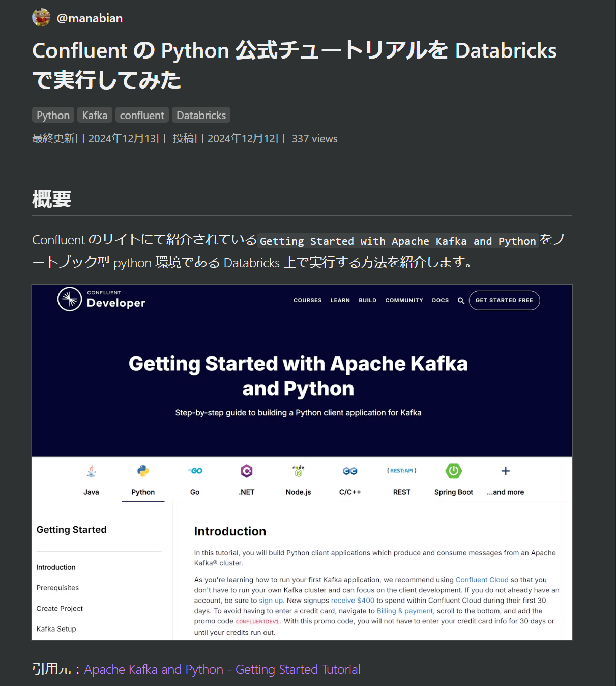This screenshot has width=616, height=686.
Task: Select the REST API option
Action: (x=401, y=471)
